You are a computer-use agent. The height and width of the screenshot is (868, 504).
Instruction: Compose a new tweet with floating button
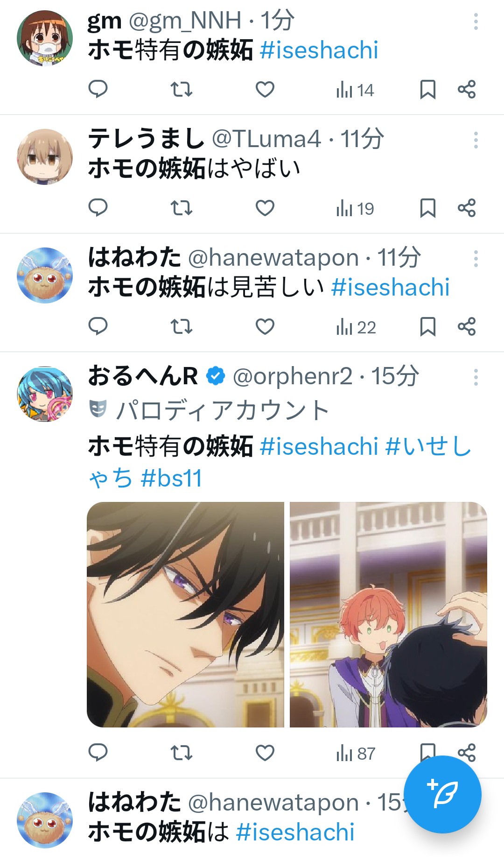point(442,794)
